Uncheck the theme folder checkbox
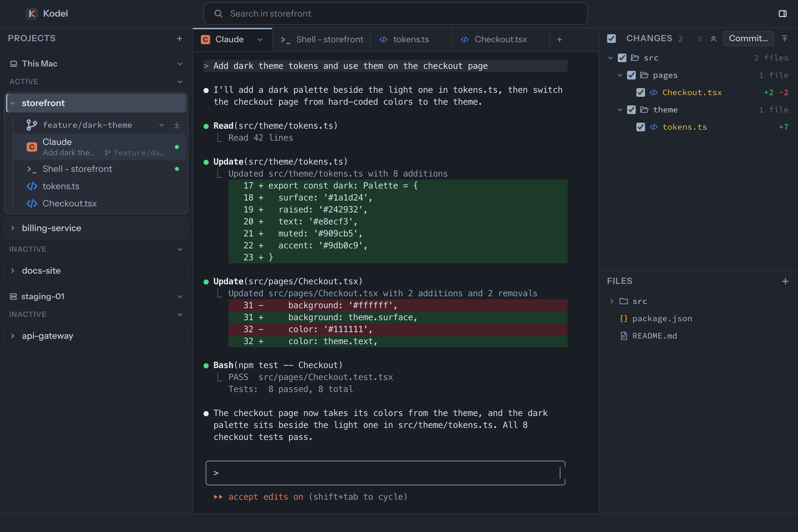The height and width of the screenshot is (532, 798). coord(631,110)
